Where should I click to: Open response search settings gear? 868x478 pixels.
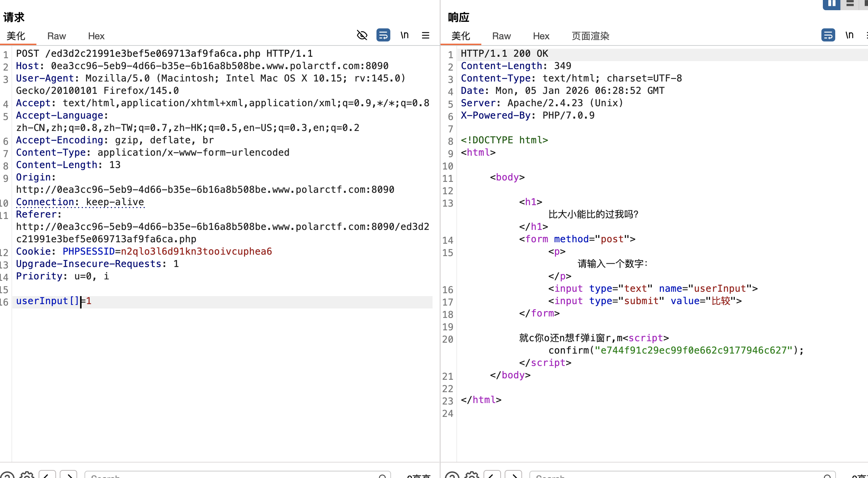[472, 475]
